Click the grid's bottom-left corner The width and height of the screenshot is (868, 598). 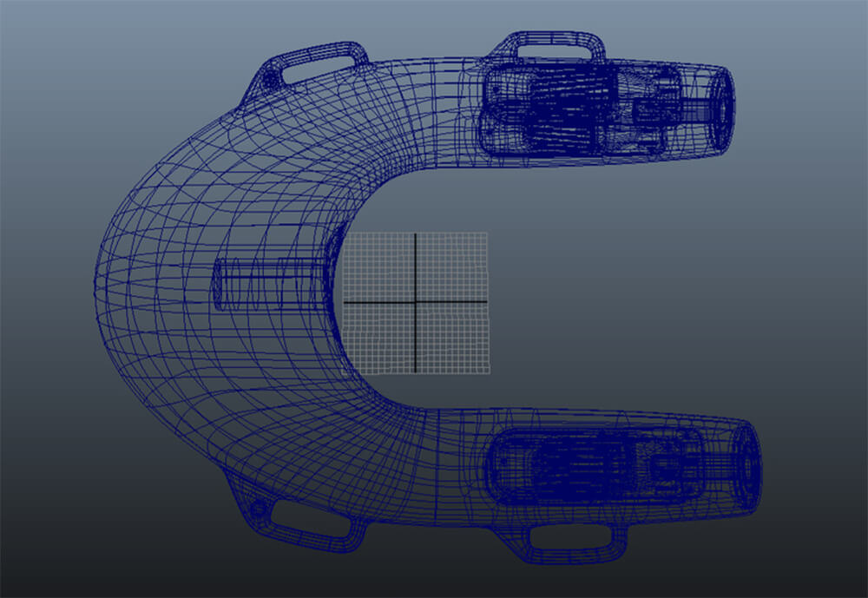pos(346,373)
